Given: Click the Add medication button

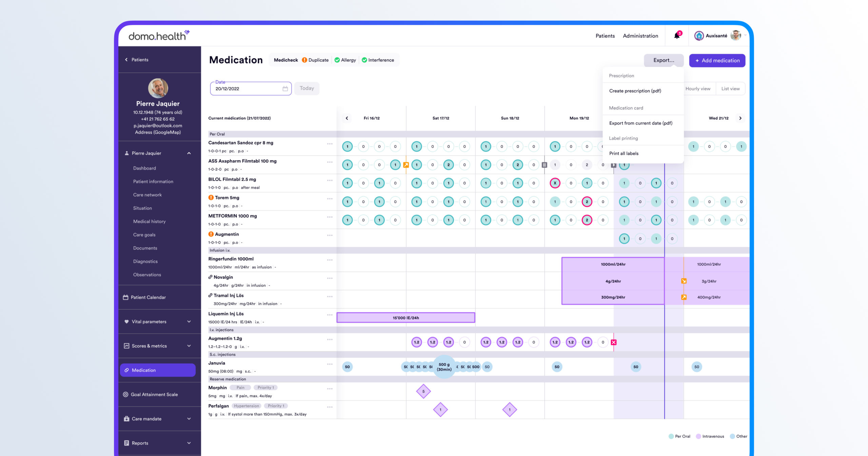Looking at the screenshot, I should [x=717, y=60].
